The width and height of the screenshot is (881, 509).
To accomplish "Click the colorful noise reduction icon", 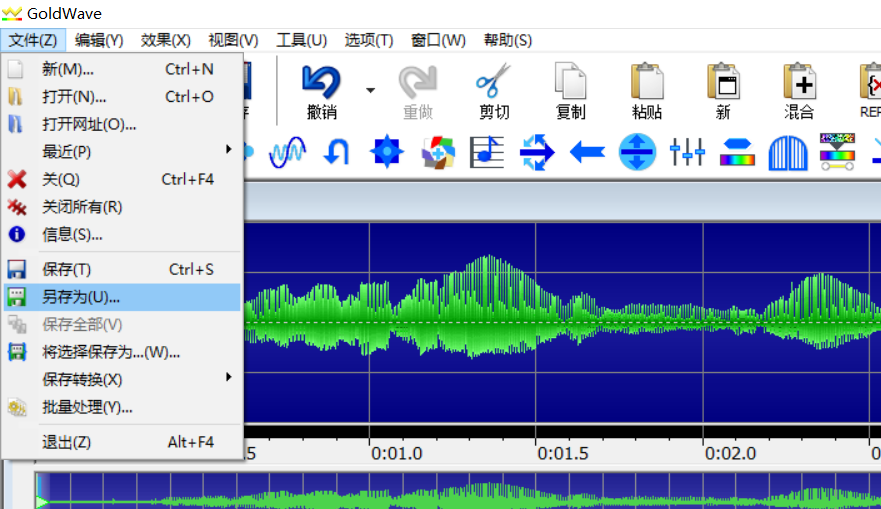I will [x=837, y=152].
